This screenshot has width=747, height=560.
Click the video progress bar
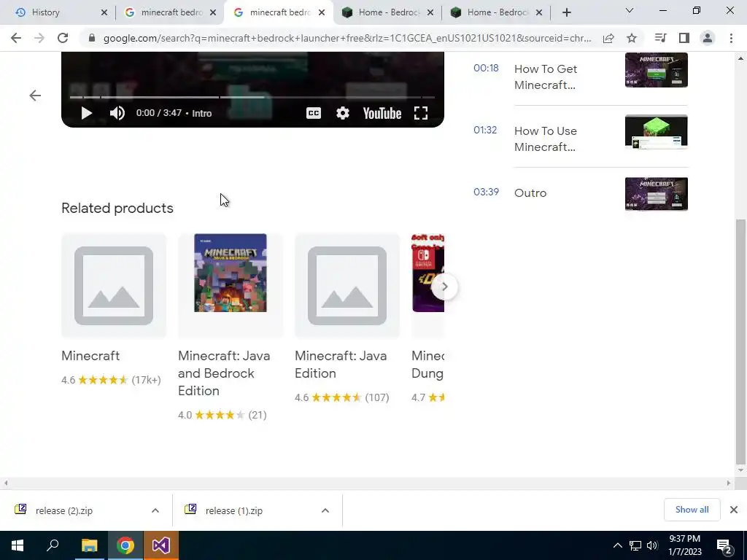[252, 97]
